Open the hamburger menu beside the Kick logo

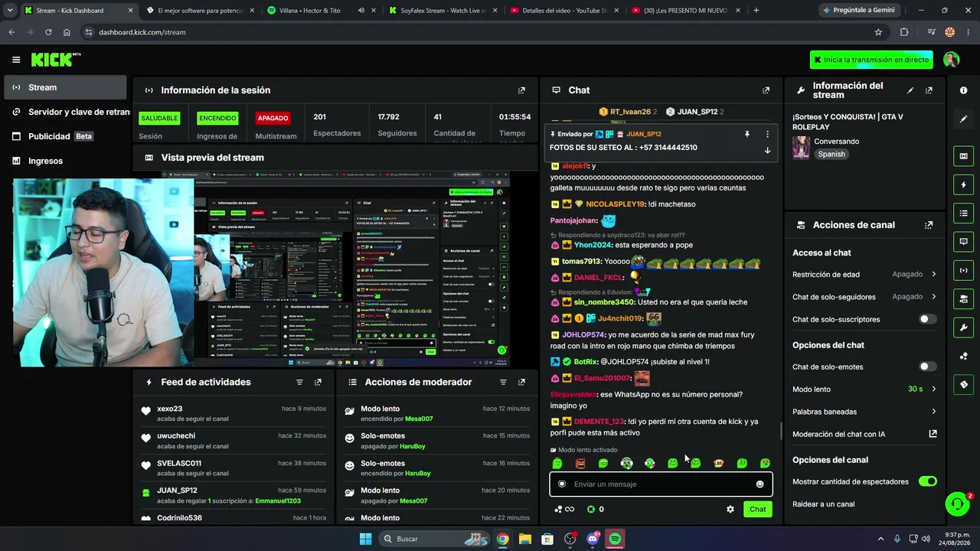click(x=16, y=60)
